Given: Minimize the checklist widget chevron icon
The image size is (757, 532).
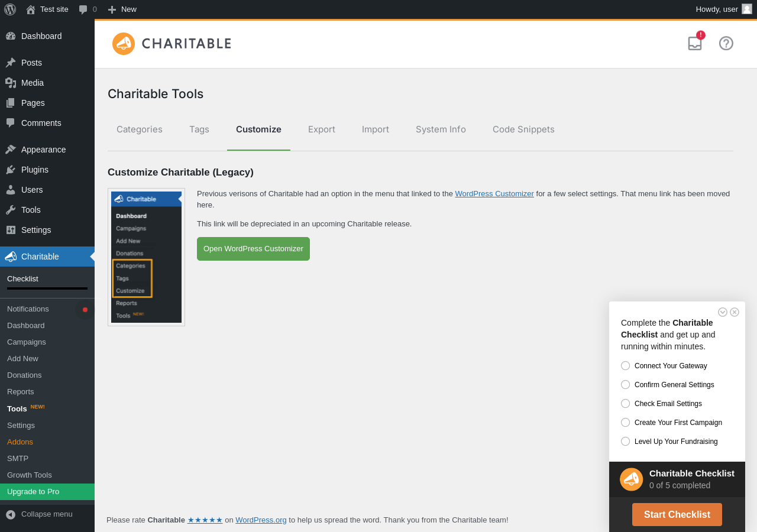Looking at the screenshot, I should [x=723, y=312].
